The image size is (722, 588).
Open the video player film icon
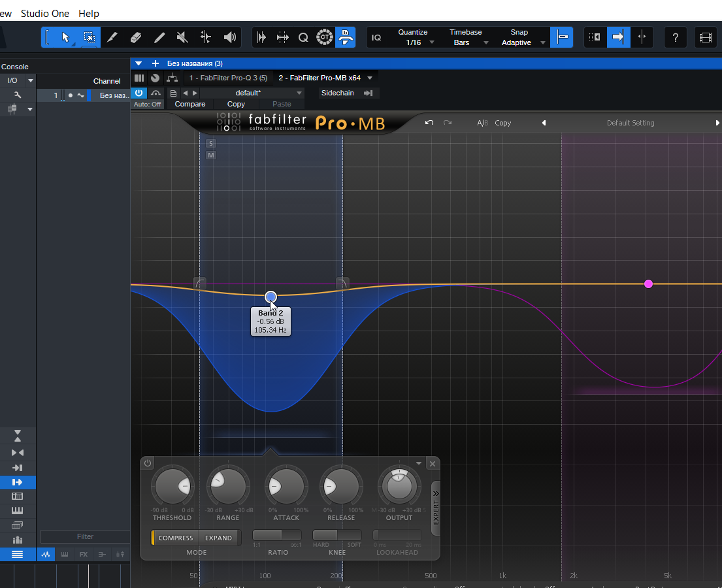[706, 37]
